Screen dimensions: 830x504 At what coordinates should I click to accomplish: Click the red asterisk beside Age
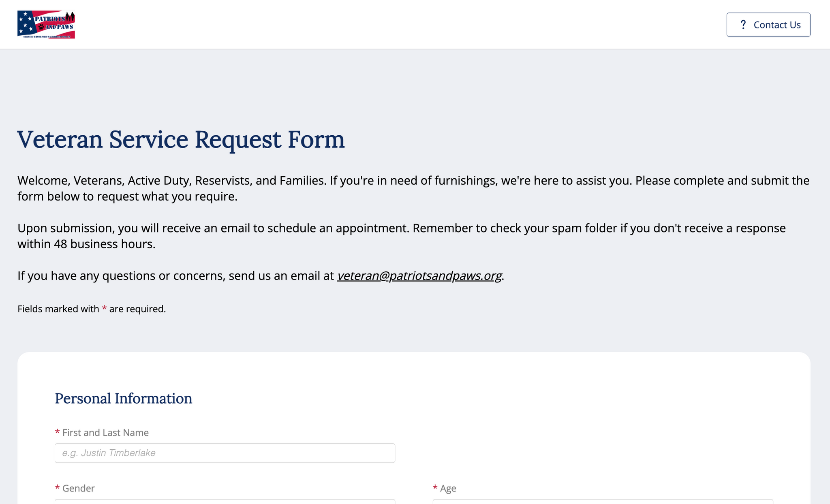click(435, 488)
